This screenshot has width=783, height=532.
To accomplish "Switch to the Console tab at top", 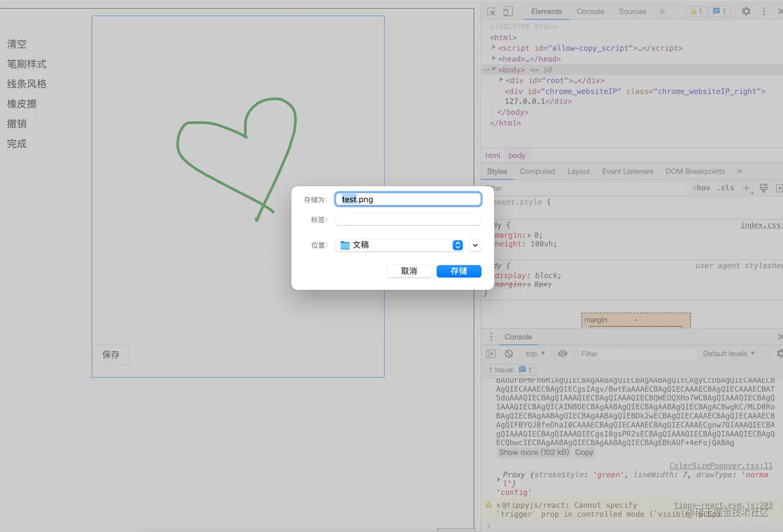I will click(590, 11).
